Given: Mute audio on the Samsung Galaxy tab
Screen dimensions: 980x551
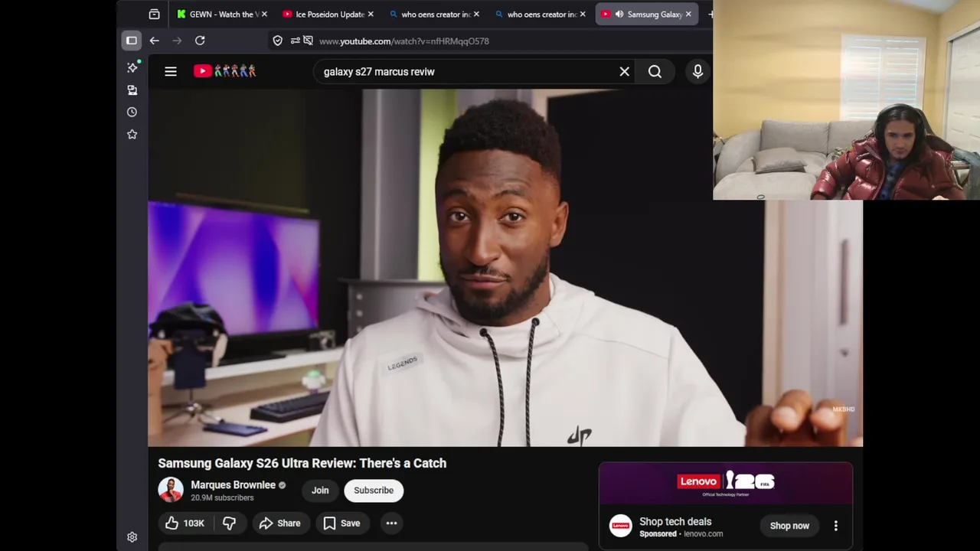Looking at the screenshot, I should tap(619, 14).
